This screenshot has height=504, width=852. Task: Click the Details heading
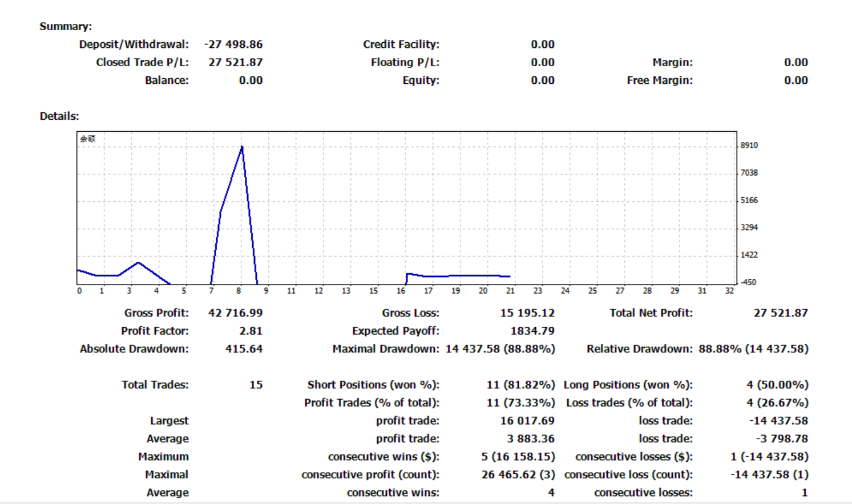point(59,116)
